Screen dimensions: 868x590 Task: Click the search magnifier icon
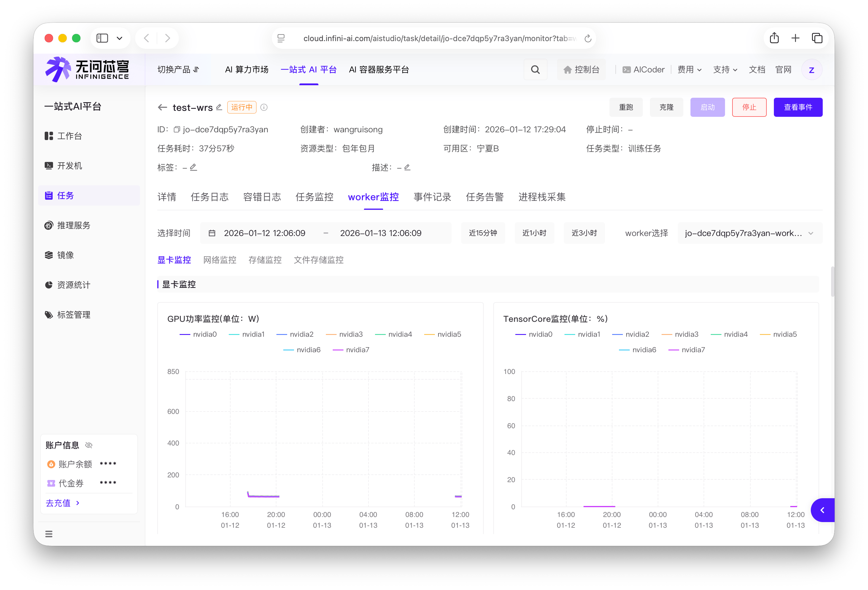[x=535, y=69]
